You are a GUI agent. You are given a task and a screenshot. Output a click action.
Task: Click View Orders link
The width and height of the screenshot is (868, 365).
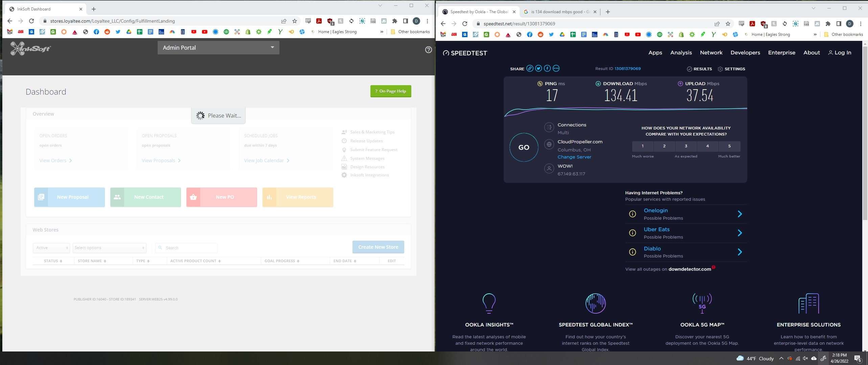pos(55,161)
